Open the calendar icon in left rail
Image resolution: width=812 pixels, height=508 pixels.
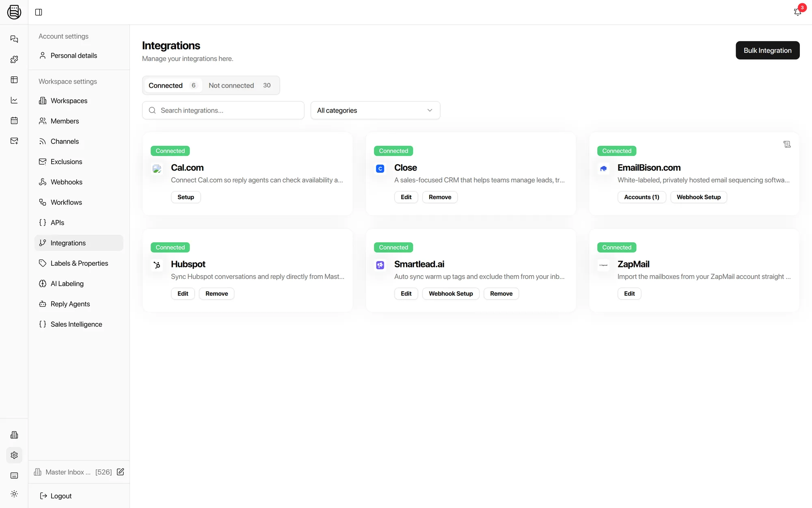[x=14, y=120]
